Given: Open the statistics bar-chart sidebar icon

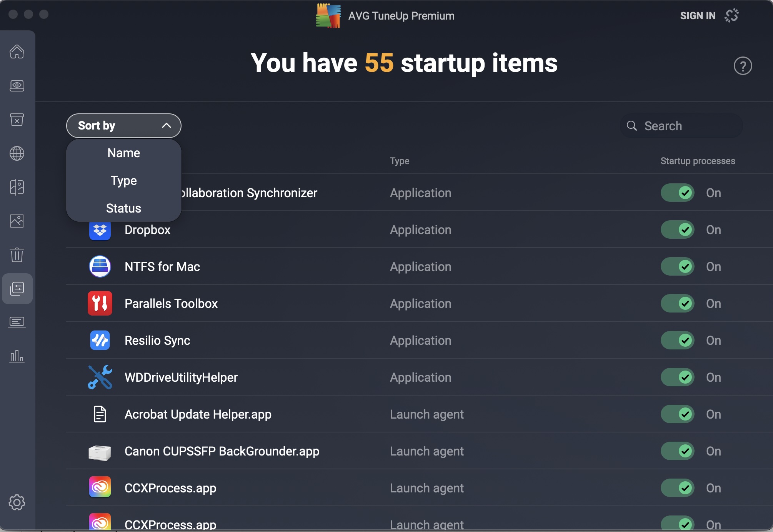Looking at the screenshot, I should click(x=17, y=357).
